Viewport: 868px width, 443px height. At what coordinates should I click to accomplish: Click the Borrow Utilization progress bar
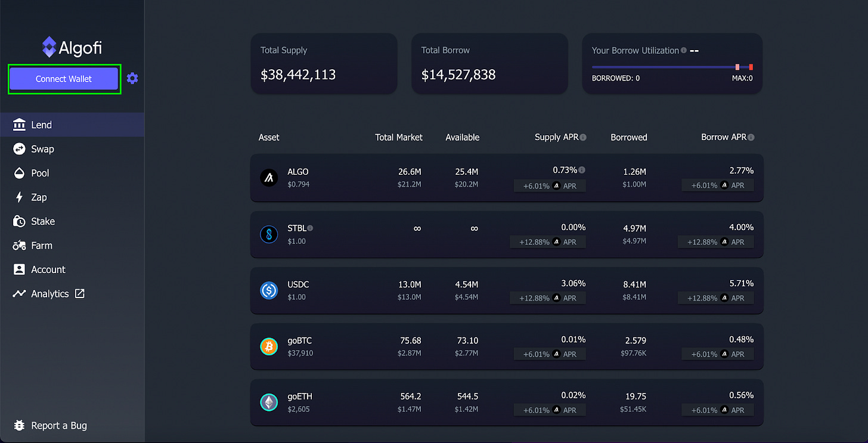point(672,67)
